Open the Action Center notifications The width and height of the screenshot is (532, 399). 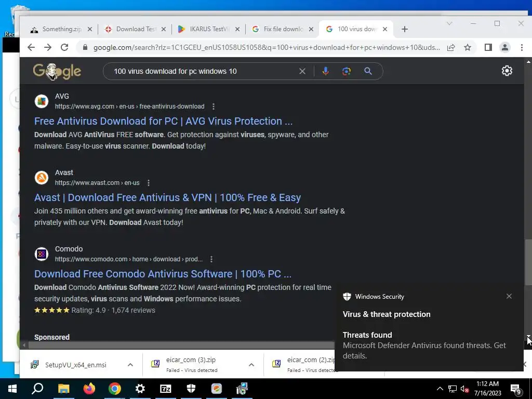coord(515,389)
